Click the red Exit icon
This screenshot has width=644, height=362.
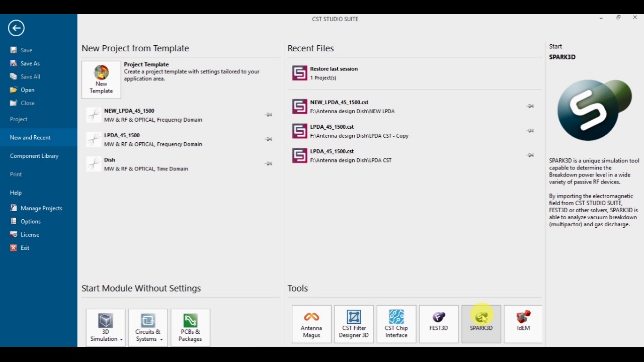(x=14, y=248)
